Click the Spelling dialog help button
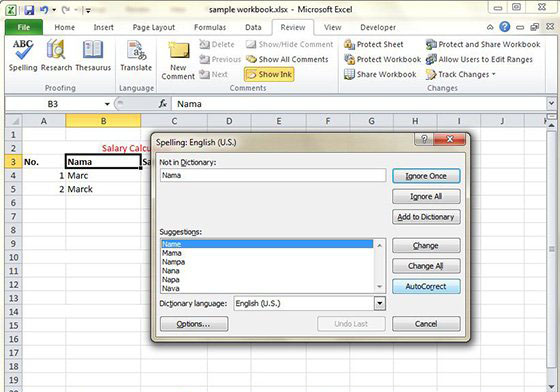The image size is (560, 392). pos(424,139)
